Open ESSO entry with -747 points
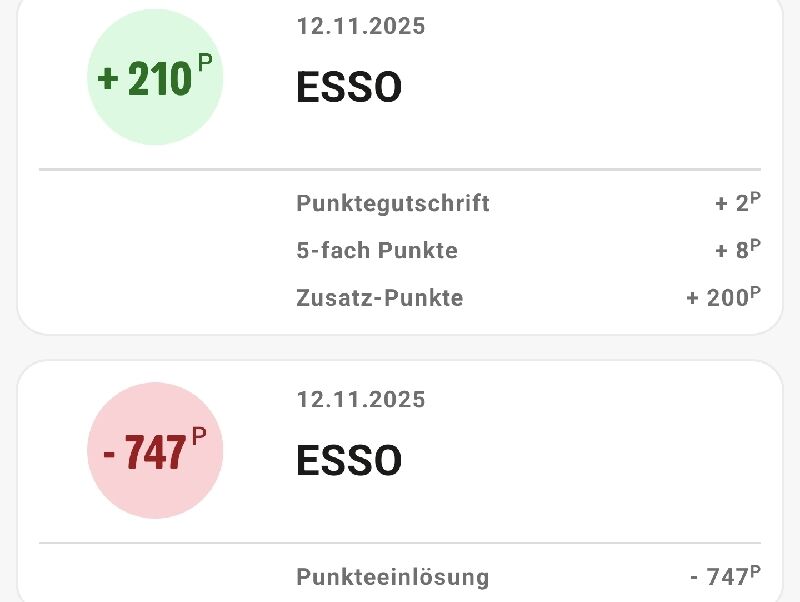This screenshot has height=602, width=800. pos(349,461)
